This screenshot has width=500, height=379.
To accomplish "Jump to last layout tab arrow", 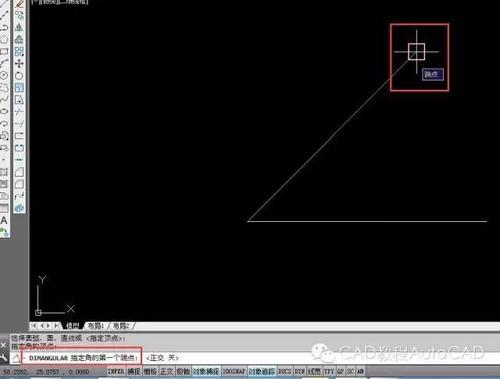I will point(57,326).
